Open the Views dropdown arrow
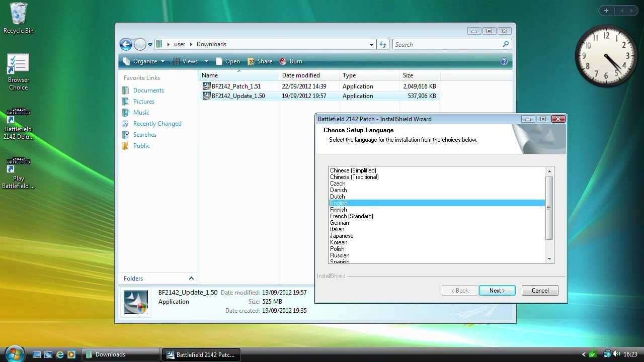644x362 pixels. [206, 61]
